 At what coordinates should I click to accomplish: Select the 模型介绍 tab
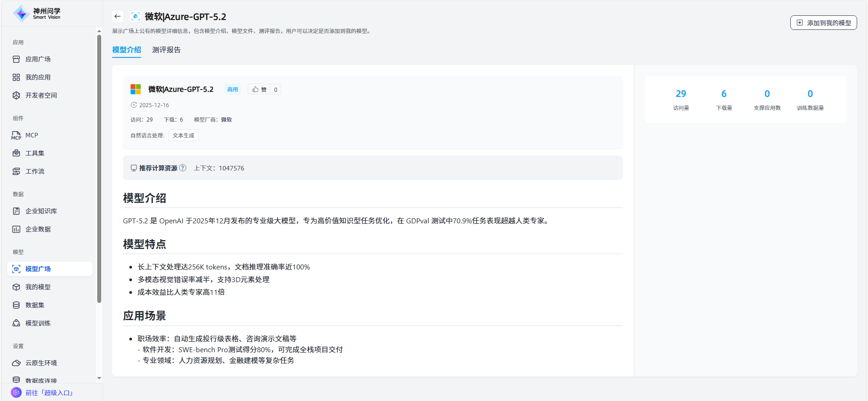click(x=127, y=50)
